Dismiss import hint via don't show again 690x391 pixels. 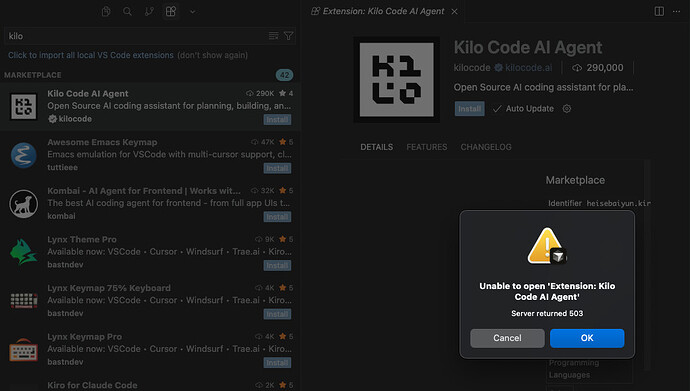[213, 55]
